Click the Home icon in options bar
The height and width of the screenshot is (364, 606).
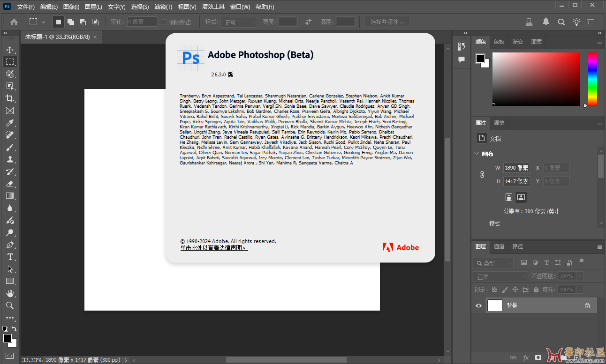[x=14, y=22]
